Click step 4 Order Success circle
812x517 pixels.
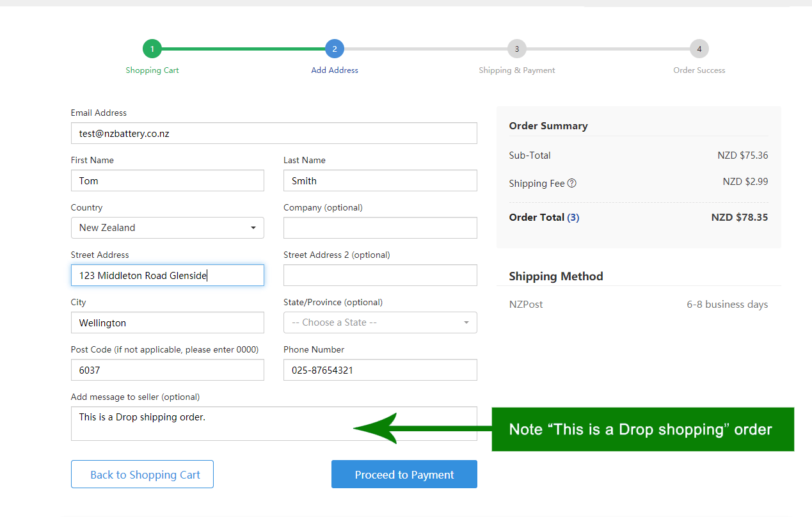click(x=699, y=49)
